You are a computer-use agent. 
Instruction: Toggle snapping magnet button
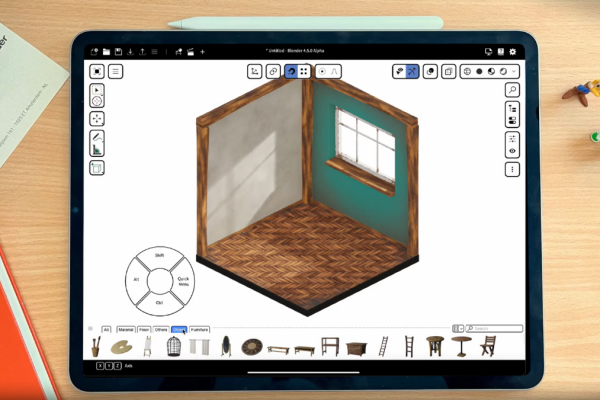click(290, 71)
